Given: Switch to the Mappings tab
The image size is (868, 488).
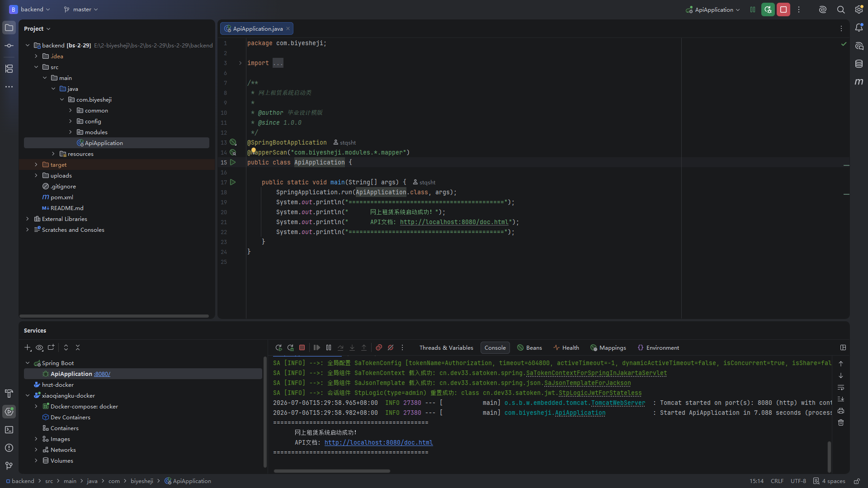Looking at the screenshot, I should [608, 347].
